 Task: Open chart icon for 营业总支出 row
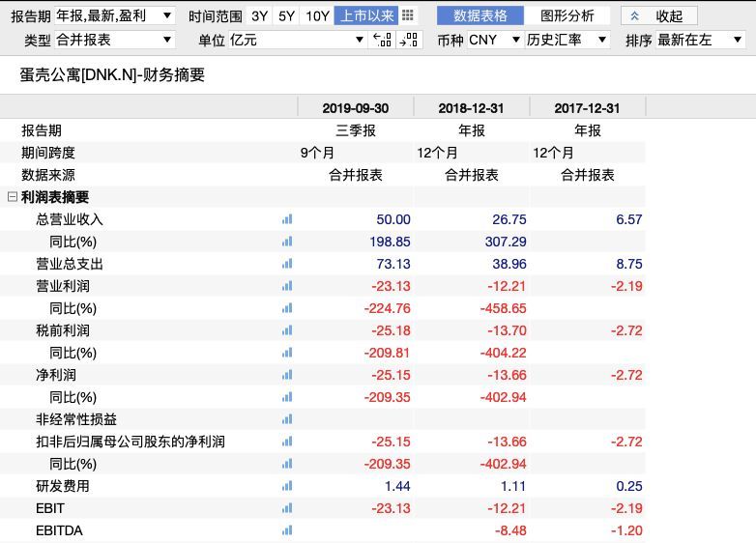[287, 264]
